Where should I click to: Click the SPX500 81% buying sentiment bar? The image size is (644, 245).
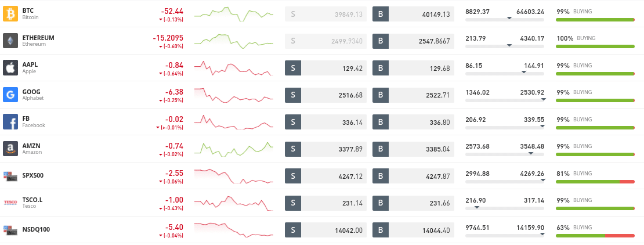coord(595,181)
